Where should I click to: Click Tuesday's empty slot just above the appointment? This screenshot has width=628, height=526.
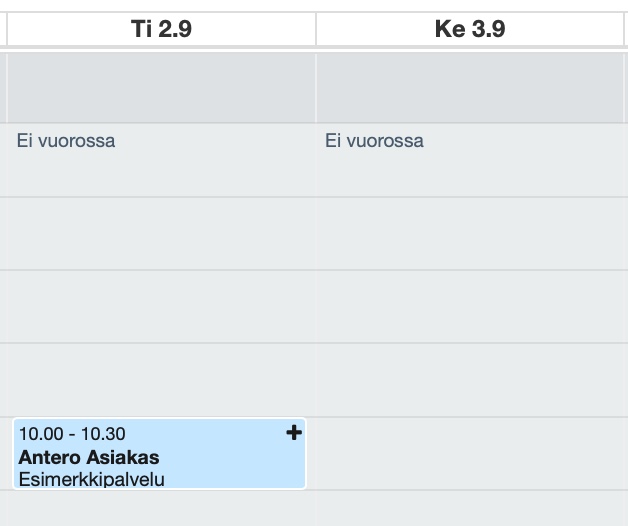tap(161, 379)
